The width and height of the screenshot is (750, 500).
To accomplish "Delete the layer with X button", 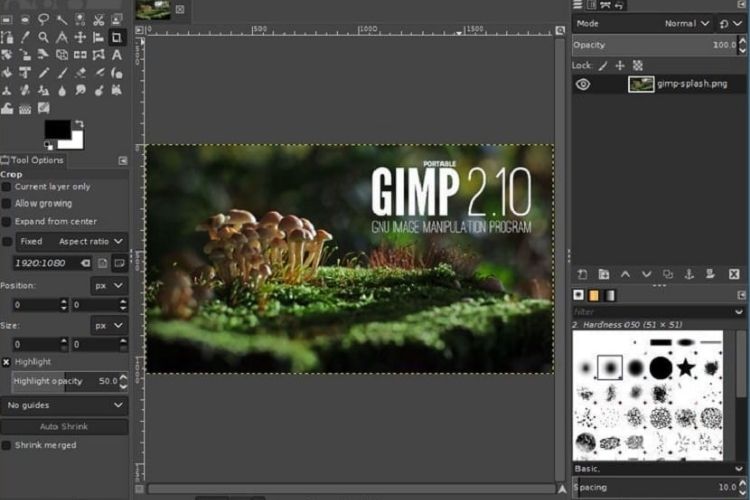I will point(734,275).
